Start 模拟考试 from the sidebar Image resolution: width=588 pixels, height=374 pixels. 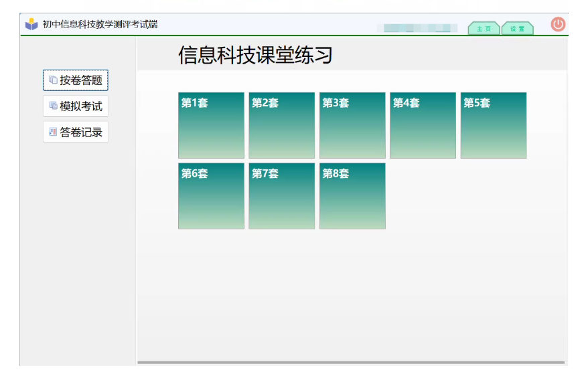point(81,106)
